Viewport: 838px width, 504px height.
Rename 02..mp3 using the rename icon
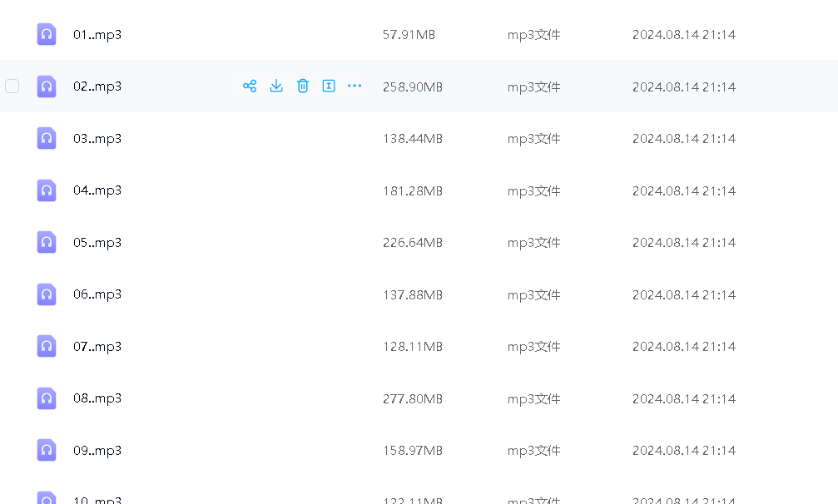329,86
